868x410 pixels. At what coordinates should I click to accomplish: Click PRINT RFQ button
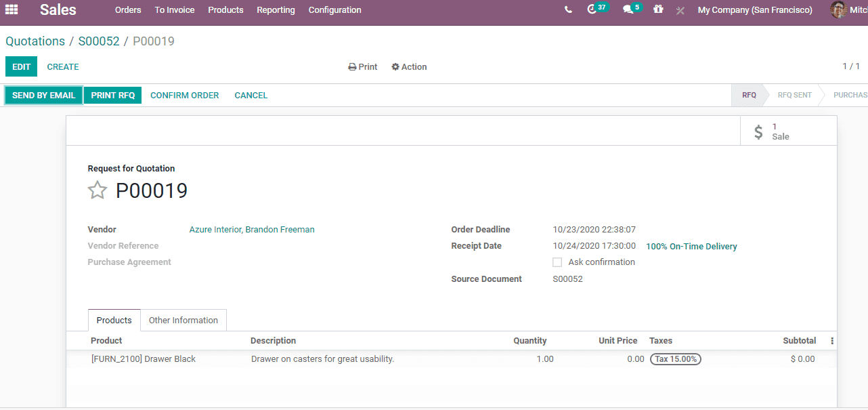(113, 96)
